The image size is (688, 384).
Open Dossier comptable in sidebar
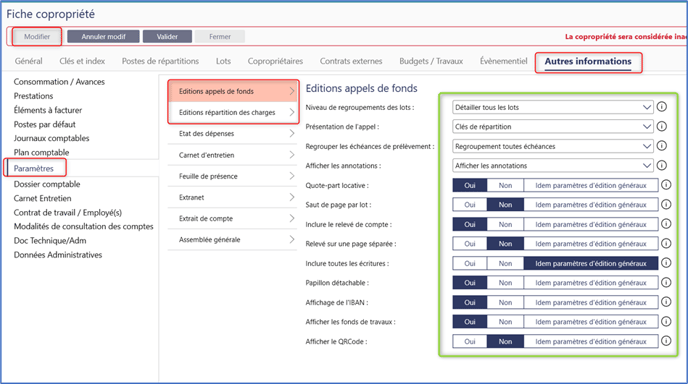tap(47, 184)
